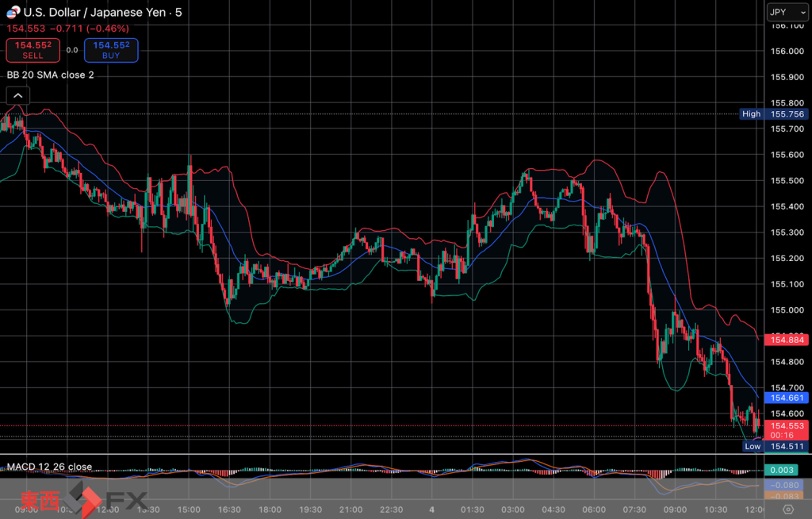Image resolution: width=812 pixels, height=519 pixels.
Task: Click the SELL 154.55 button
Action: click(x=33, y=50)
